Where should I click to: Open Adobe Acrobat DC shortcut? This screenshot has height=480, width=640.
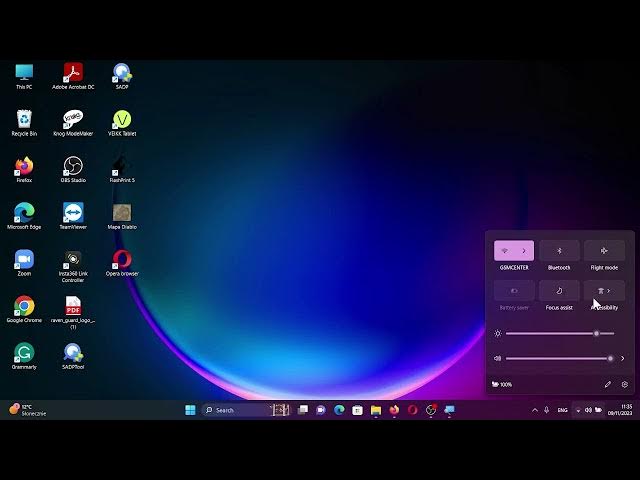point(73,76)
